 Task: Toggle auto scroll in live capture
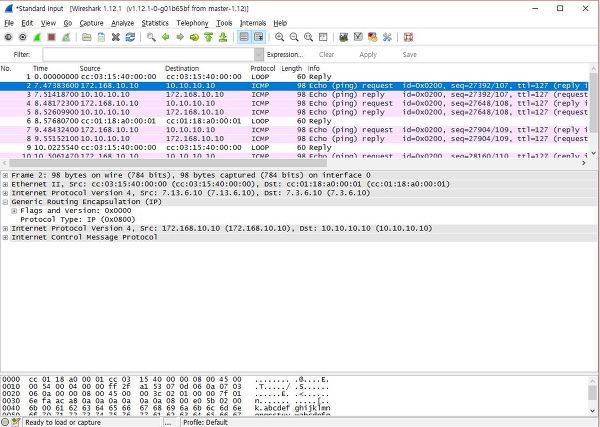259,37
